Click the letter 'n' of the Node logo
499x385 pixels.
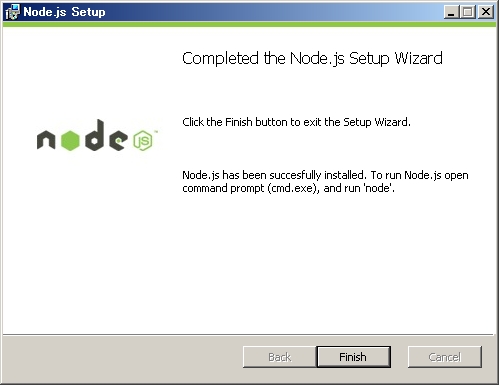46,140
